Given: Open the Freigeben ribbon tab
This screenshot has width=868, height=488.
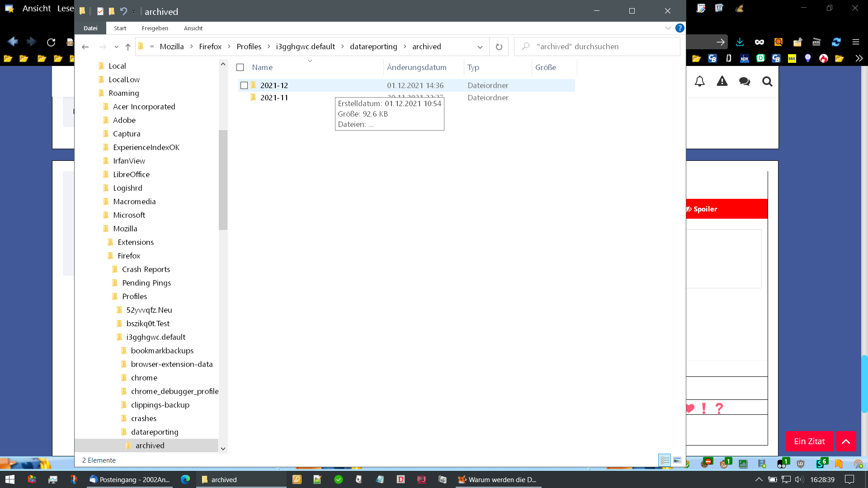Looking at the screenshot, I should coord(155,28).
